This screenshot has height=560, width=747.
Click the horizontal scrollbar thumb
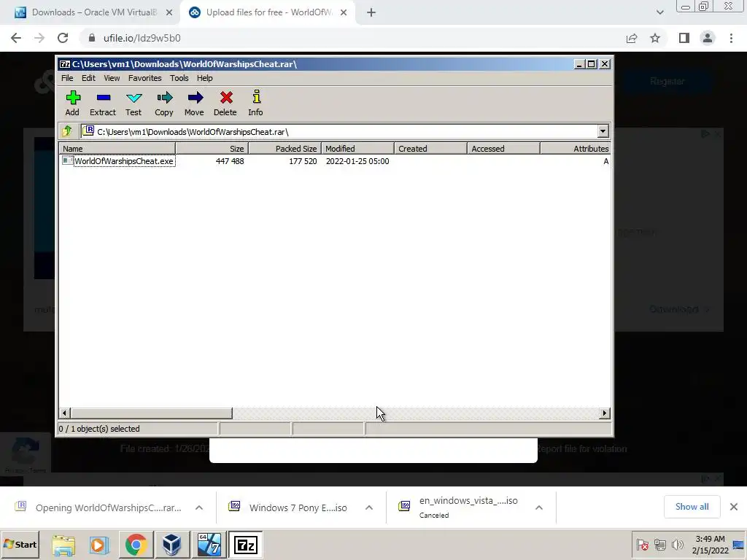point(151,413)
